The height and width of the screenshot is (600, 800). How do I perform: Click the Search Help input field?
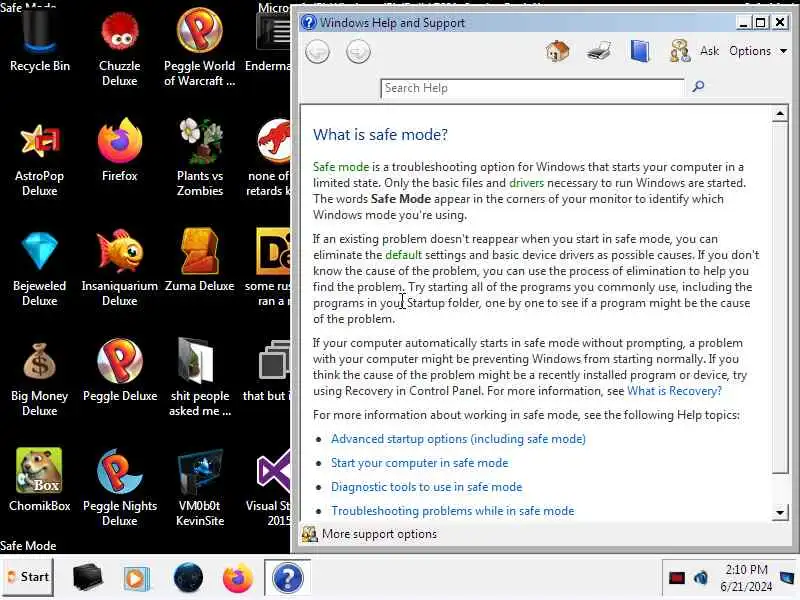pyautogui.click(x=532, y=88)
